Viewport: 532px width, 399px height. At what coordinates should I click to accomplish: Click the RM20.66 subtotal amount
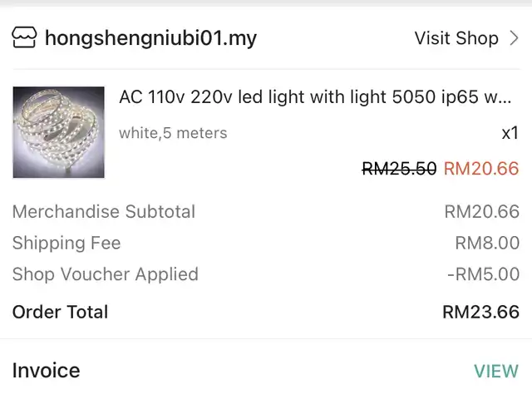click(482, 212)
